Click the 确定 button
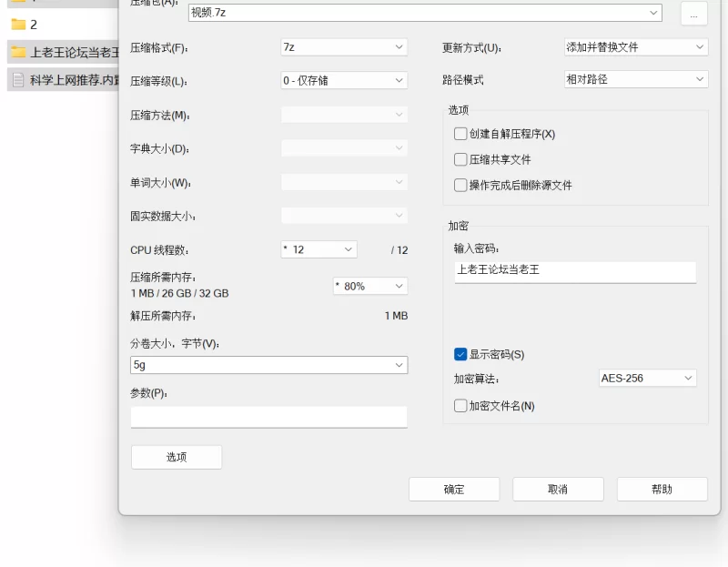Screen dimensions: 728x567 coord(454,489)
